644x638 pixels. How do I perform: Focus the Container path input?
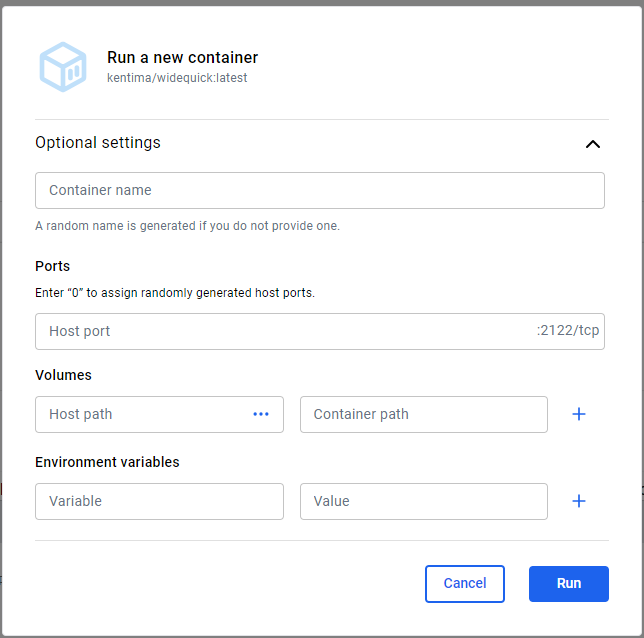click(423, 414)
